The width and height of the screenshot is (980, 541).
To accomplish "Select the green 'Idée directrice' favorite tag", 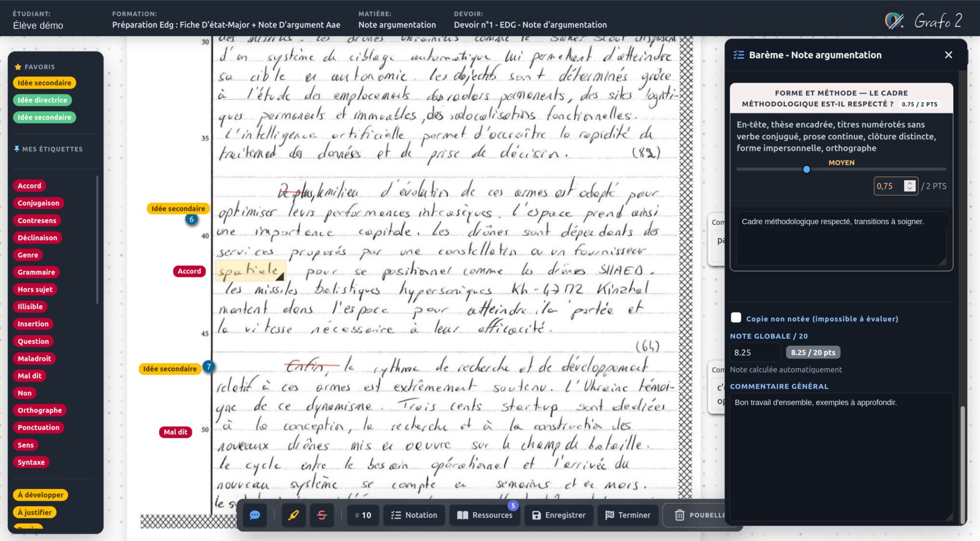I will (42, 100).
